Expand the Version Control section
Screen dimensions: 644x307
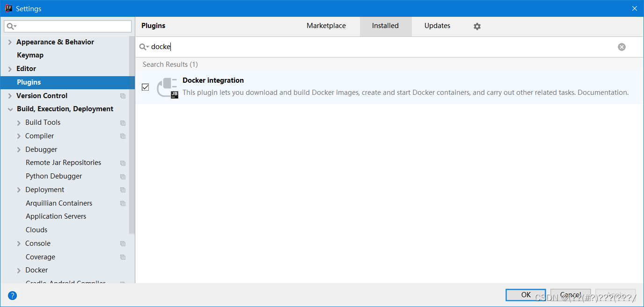pos(10,96)
